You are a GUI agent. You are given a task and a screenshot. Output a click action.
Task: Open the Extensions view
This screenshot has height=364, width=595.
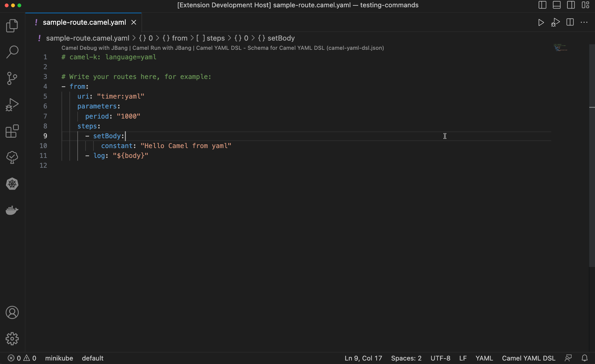[12, 131]
